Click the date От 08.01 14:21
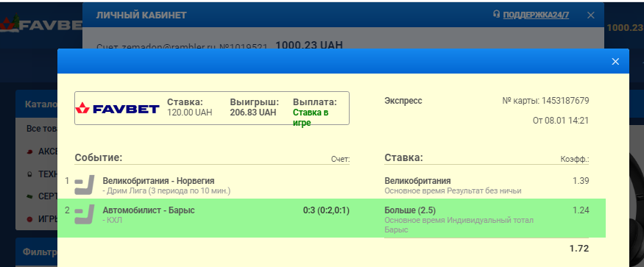The image size is (644, 267). click(x=561, y=121)
